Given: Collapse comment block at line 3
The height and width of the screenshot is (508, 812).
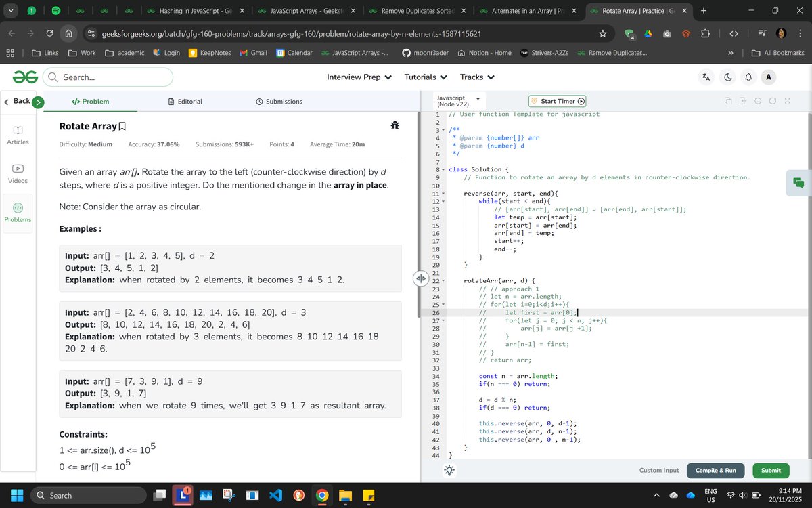Looking at the screenshot, I should pos(443,130).
